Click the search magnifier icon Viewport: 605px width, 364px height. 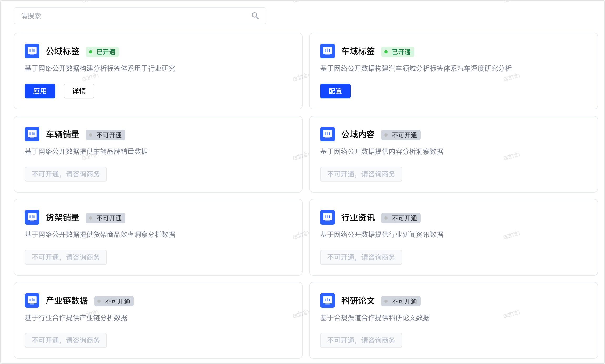pos(255,16)
